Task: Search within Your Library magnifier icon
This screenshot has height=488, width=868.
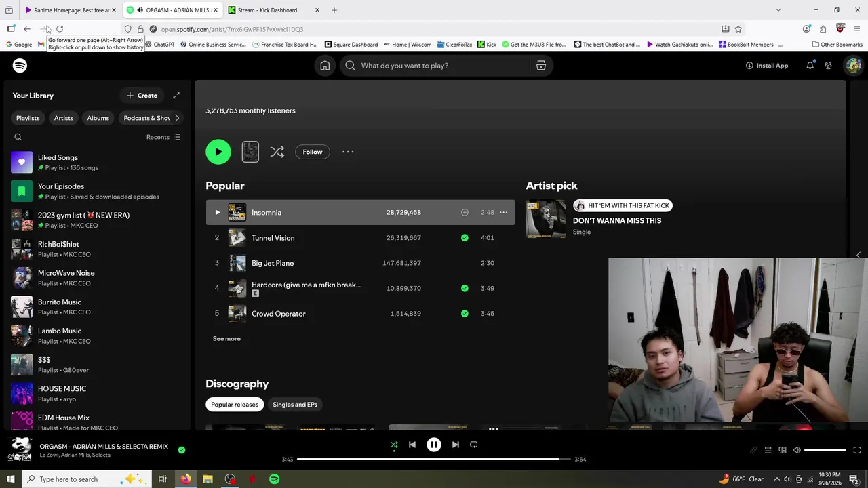Action: point(18,137)
